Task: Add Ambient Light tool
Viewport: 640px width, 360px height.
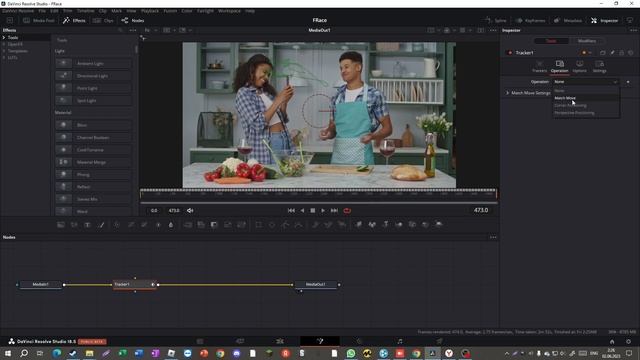Action: pyautogui.click(x=93, y=63)
